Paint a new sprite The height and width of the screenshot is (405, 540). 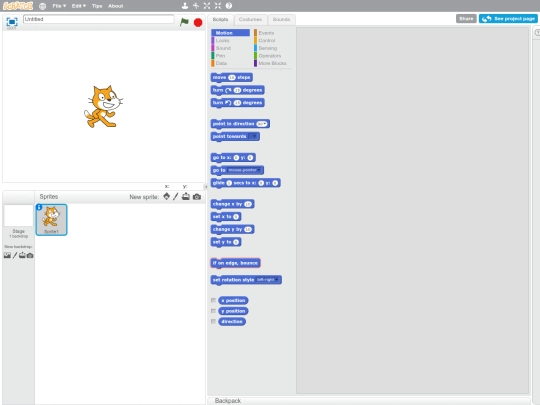176,196
